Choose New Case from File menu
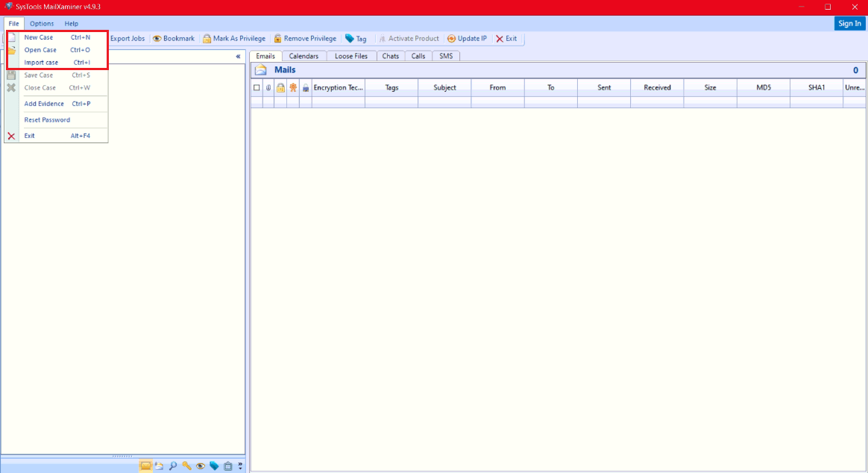This screenshot has height=473, width=868. click(x=57, y=37)
